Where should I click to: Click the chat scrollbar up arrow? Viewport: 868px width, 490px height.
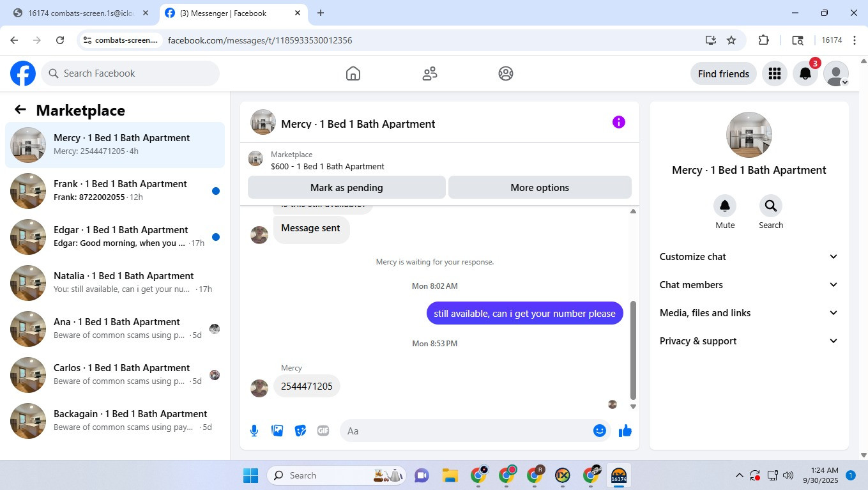tap(633, 211)
